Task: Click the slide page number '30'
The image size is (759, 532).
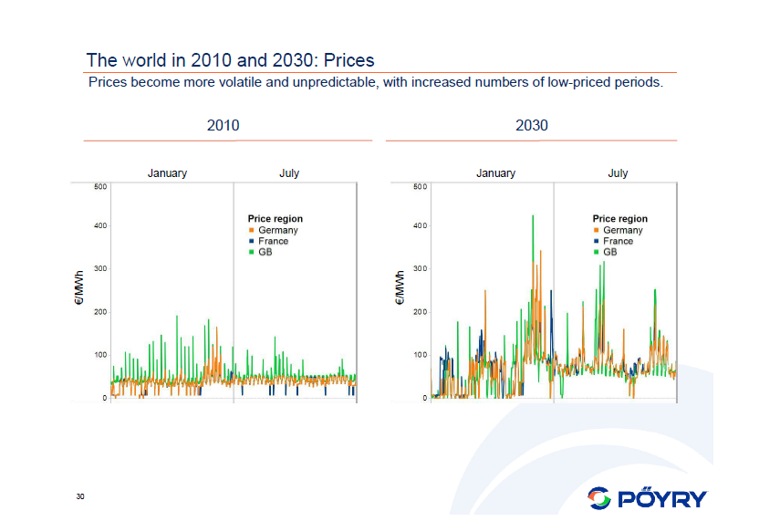Action: (80, 496)
